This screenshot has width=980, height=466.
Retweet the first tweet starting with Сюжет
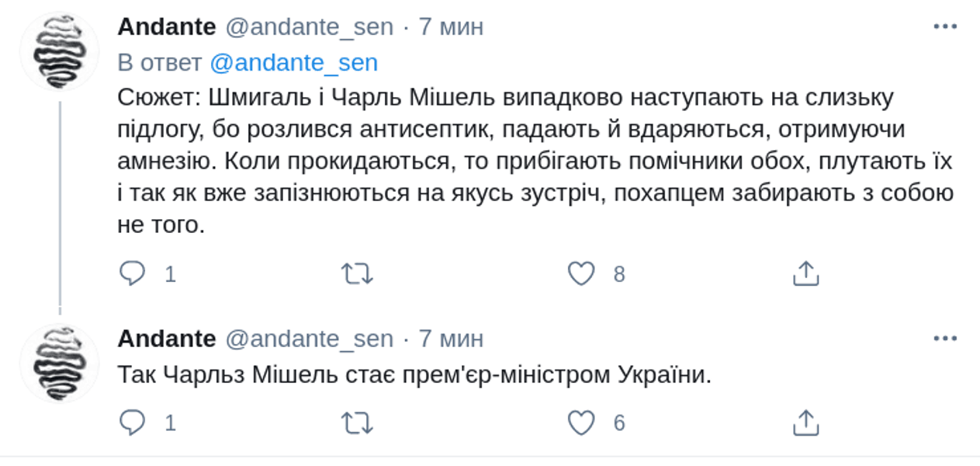[357, 273]
